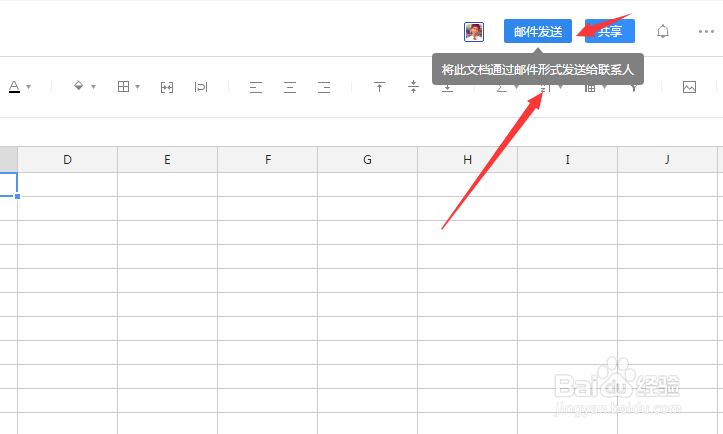Click the cell borders grid icon
Viewport: 723px width, 434px height.
tap(123, 87)
